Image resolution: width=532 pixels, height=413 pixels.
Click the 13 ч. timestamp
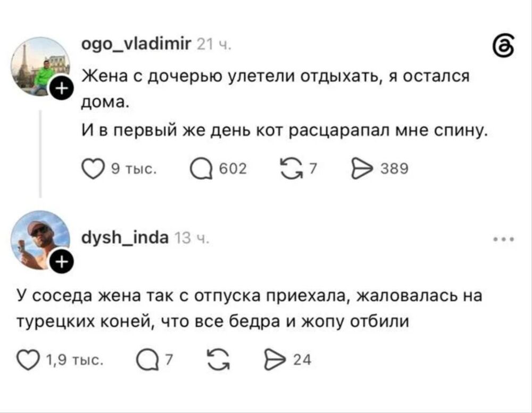click(x=192, y=238)
